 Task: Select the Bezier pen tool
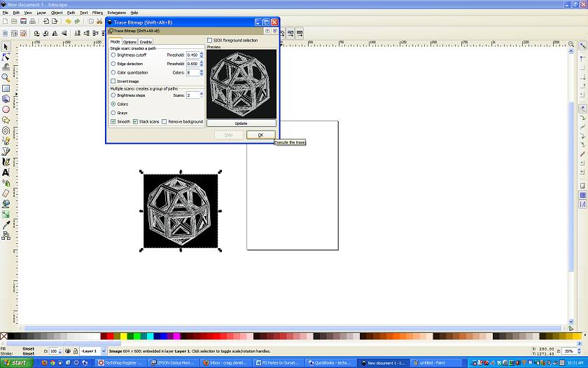point(6,151)
